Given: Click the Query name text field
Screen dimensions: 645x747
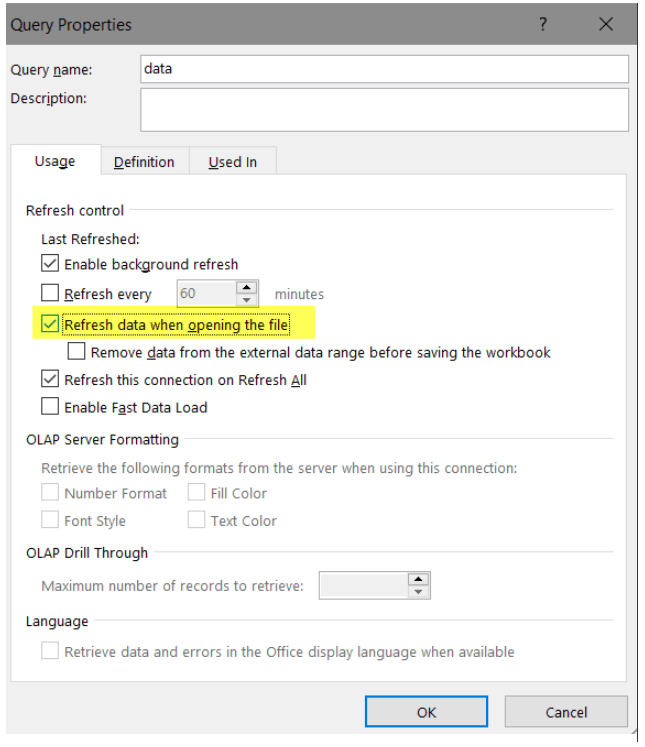Looking at the screenshot, I should point(384,69).
